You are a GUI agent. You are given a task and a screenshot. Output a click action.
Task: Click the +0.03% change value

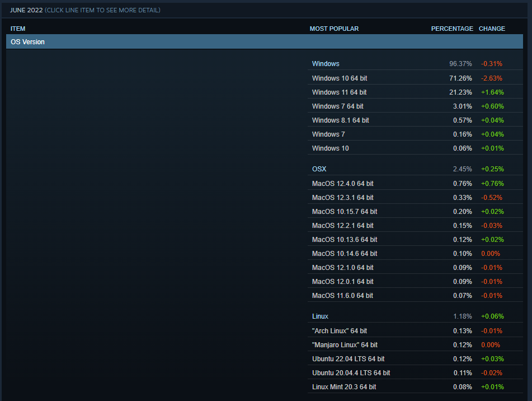[492, 359]
